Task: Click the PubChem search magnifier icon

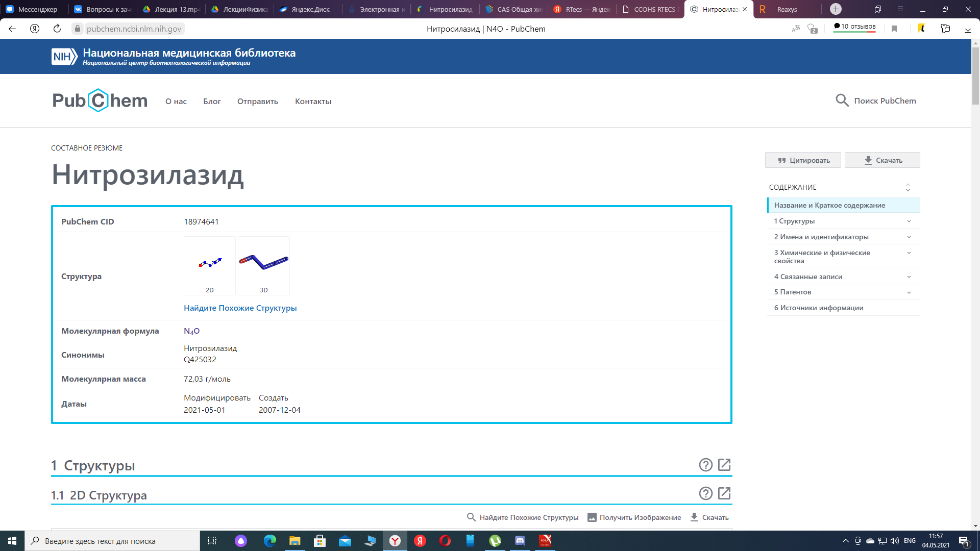Action: click(x=842, y=101)
